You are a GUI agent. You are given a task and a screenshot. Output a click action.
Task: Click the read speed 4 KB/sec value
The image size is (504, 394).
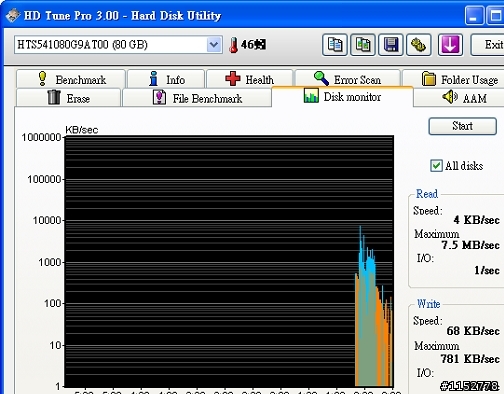(477, 220)
